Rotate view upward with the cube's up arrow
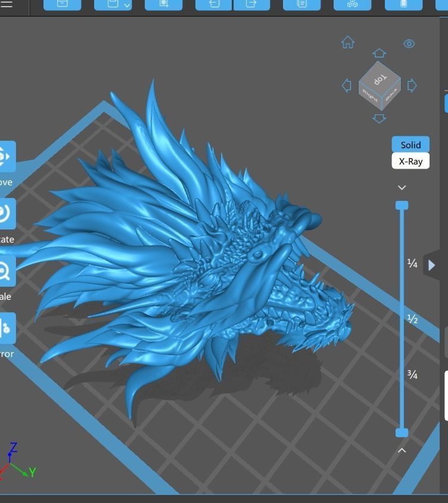Viewport: 448px width, 503px height. [x=379, y=53]
